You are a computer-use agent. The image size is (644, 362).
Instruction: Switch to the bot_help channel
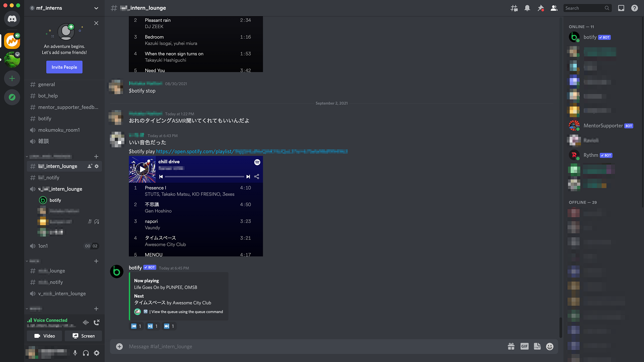[x=47, y=96]
